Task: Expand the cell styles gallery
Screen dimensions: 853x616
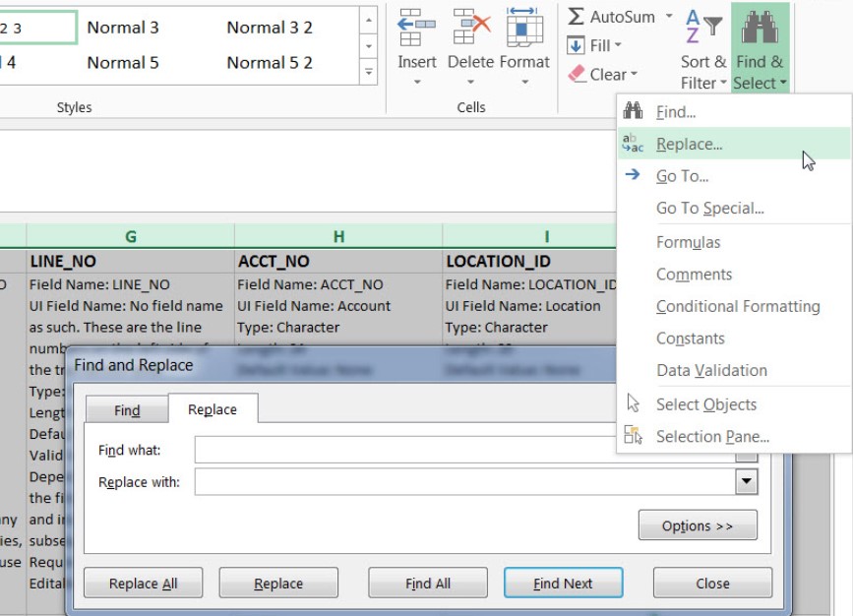Action: click(368, 72)
